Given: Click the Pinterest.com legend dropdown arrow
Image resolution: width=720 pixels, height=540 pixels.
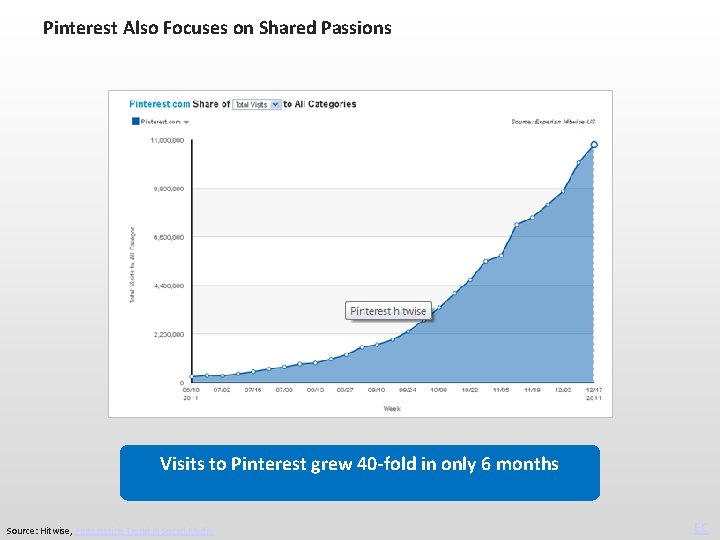Looking at the screenshot, I should pyautogui.click(x=187, y=122).
